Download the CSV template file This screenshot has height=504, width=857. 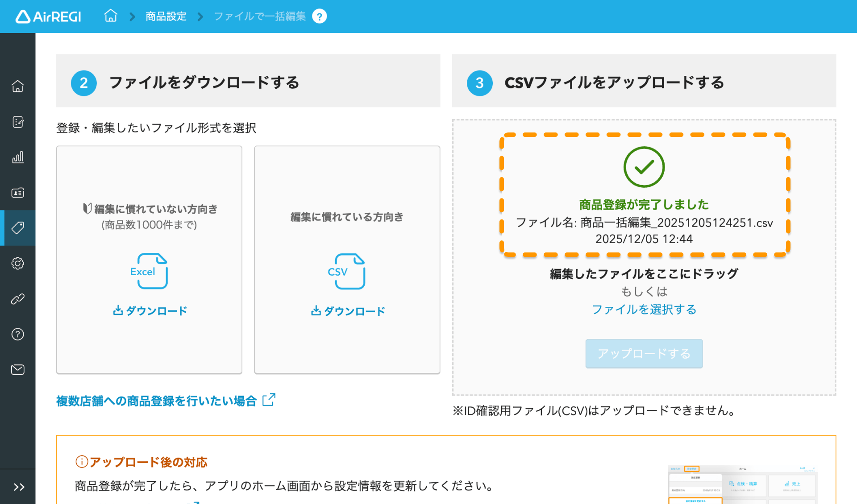pyautogui.click(x=347, y=311)
